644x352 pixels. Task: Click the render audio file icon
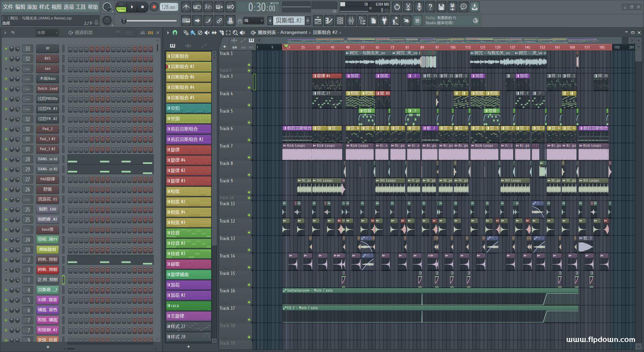[x=452, y=7]
